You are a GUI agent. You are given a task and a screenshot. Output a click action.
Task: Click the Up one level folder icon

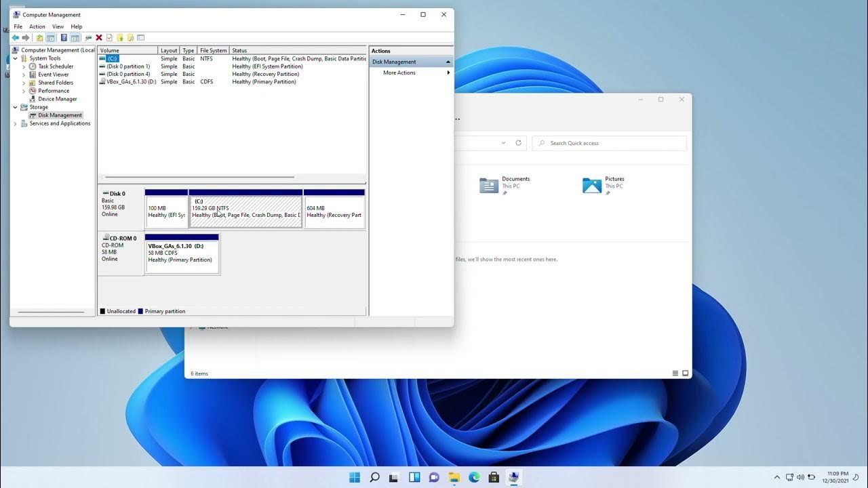point(40,38)
